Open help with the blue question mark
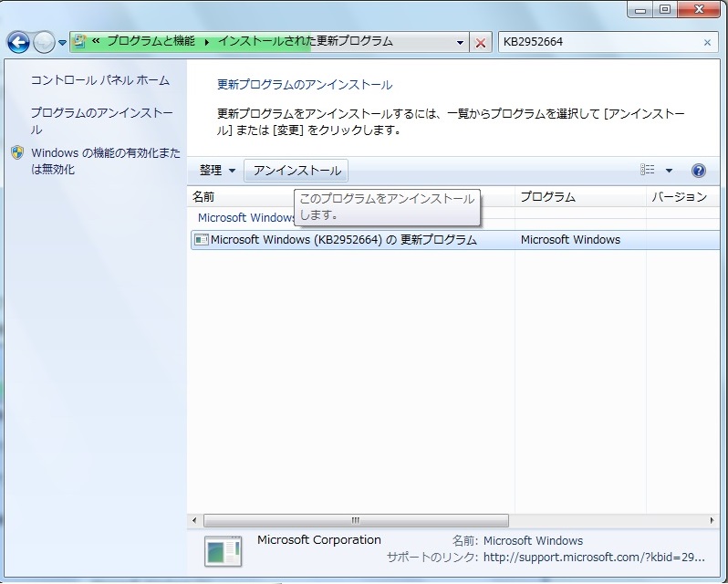728x584 pixels. [699, 171]
